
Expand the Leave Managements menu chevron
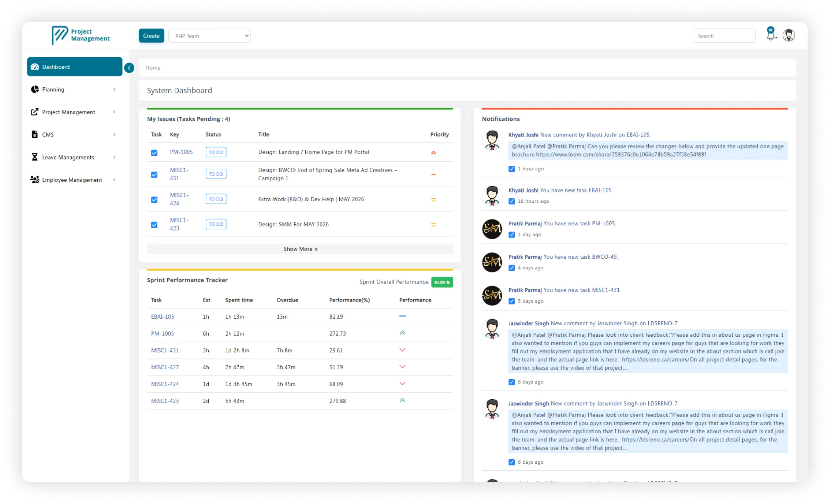[x=114, y=157]
